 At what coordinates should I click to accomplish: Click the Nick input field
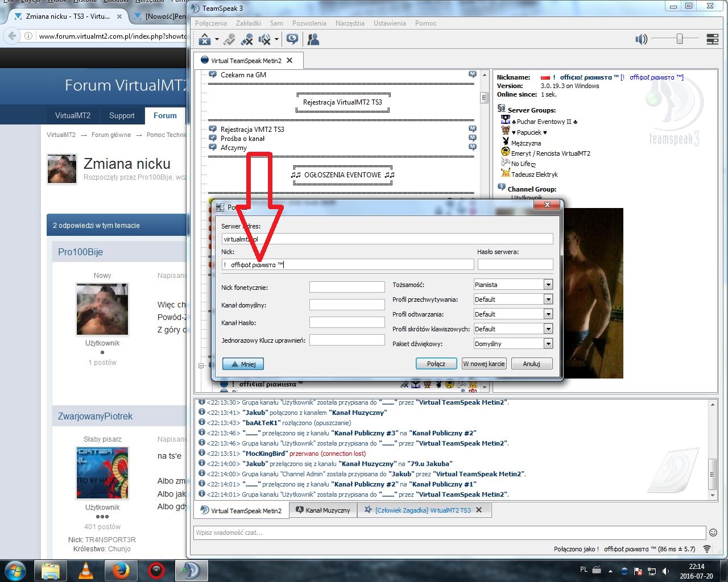point(348,264)
